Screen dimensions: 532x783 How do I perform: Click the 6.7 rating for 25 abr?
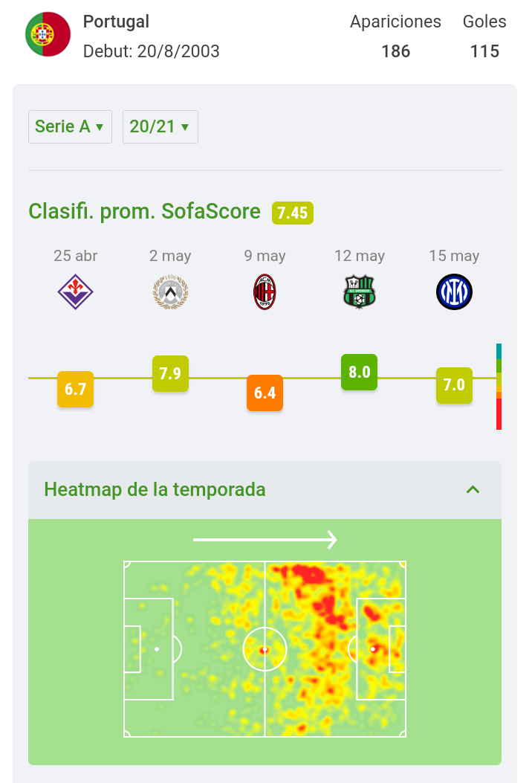pyautogui.click(x=75, y=389)
